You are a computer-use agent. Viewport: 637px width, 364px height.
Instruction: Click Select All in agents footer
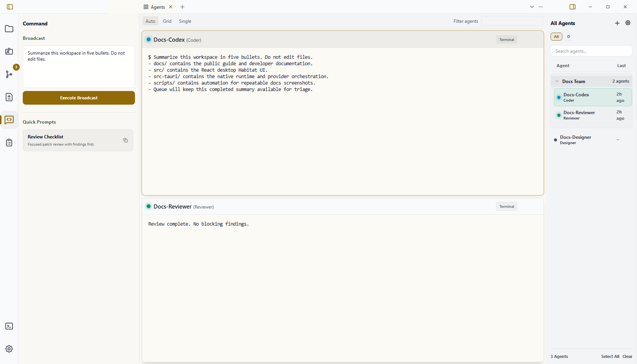tap(610, 356)
